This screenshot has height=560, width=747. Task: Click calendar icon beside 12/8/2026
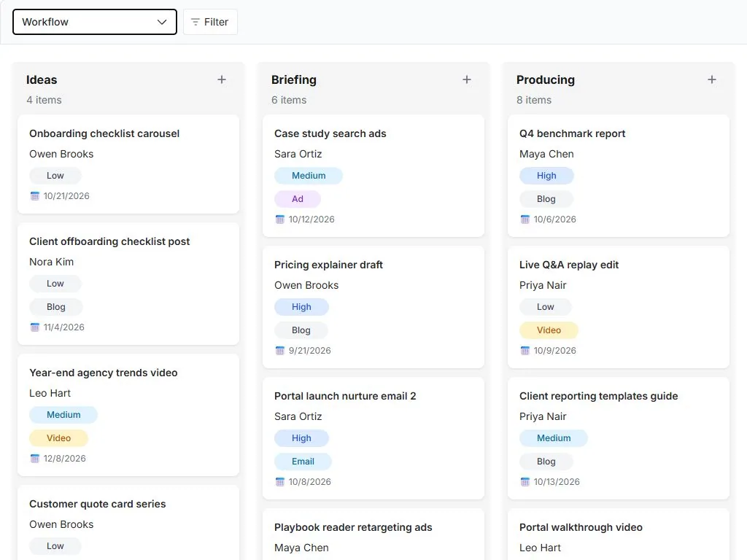[35, 459]
